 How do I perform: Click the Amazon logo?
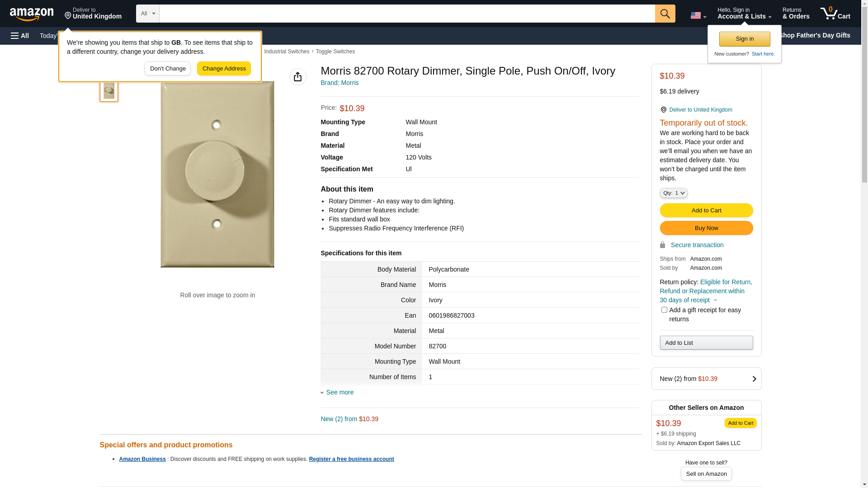tap(32, 14)
